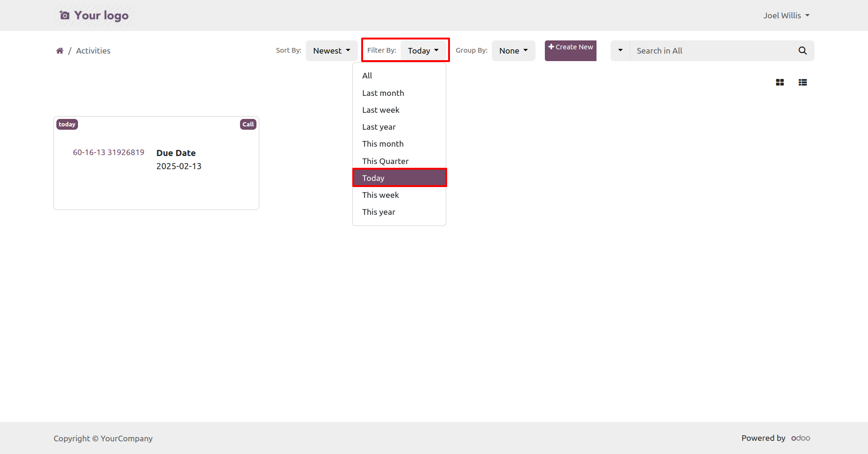Filter activities by Last month

tap(399, 93)
